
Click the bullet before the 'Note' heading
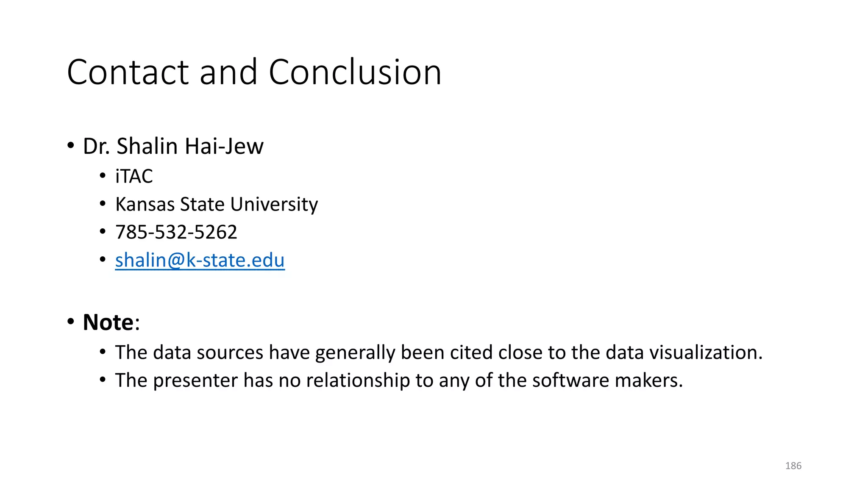[71, 322]
